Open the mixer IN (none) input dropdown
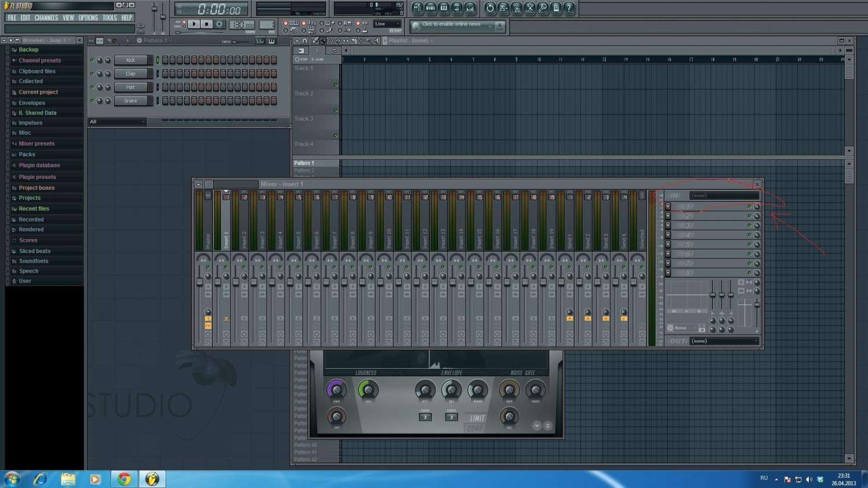 point(723,196)
